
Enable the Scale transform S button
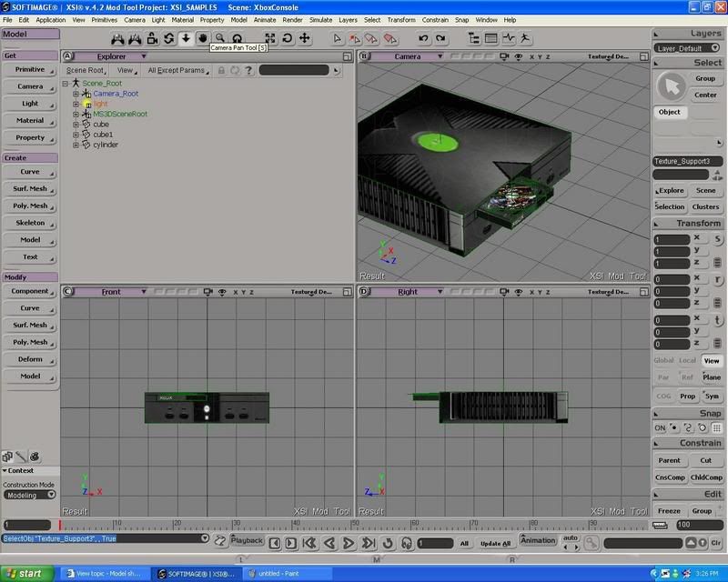coord(717,239)
